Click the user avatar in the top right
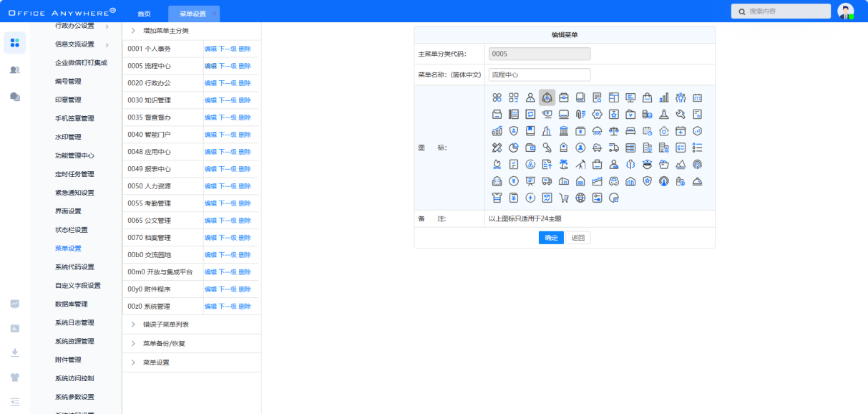This screenshot has width=868, height=414. [845, 11]
